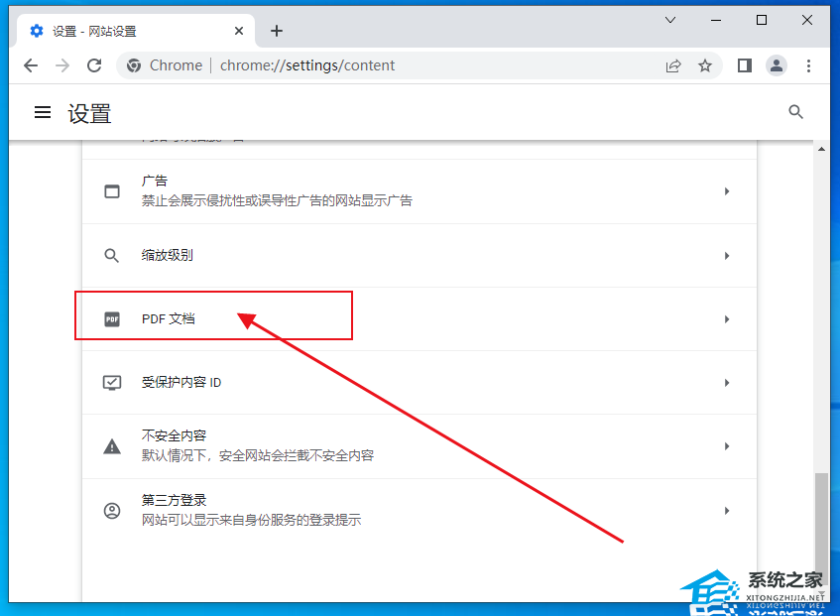Open tab search chevron in title bar
Viewport: 840px width, 616px height.
point(670,21)
